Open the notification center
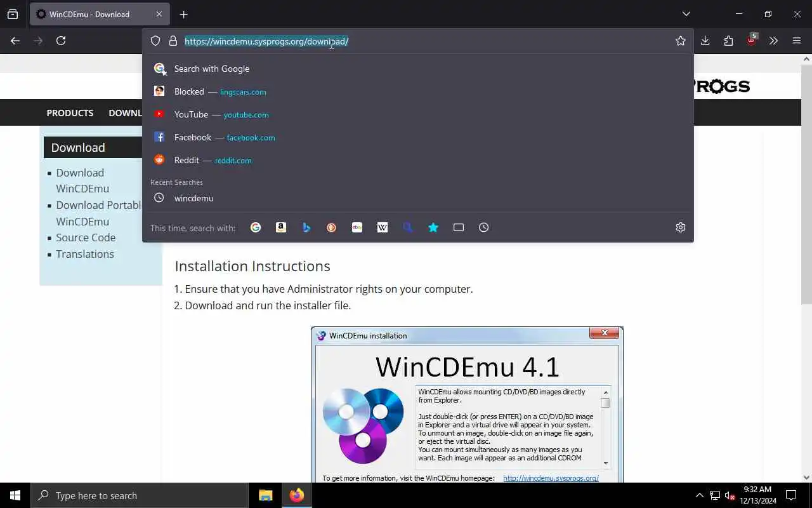The image size is (812, 508). coord(791,495)
